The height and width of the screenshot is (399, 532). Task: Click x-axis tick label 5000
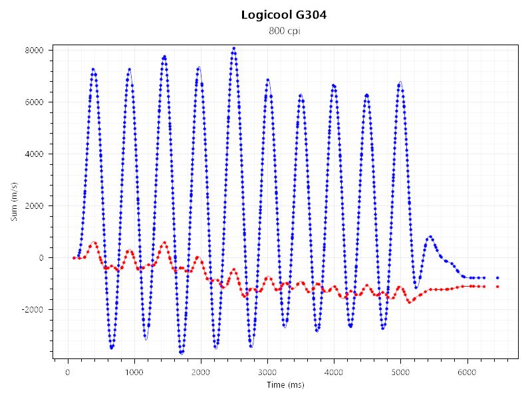(x=400, y=372)
